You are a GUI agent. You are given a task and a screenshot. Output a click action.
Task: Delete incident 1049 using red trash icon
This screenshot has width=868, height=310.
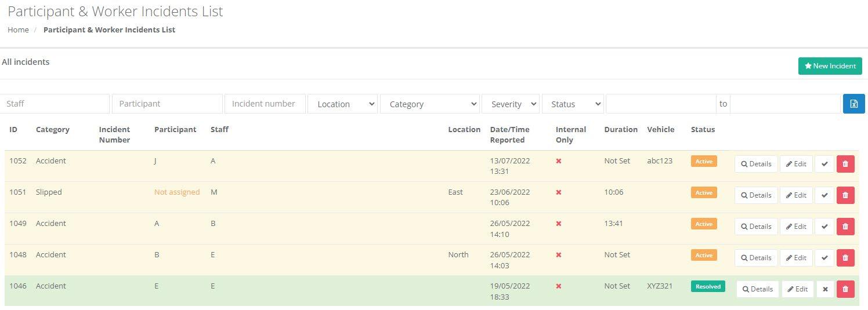point(845,227)
